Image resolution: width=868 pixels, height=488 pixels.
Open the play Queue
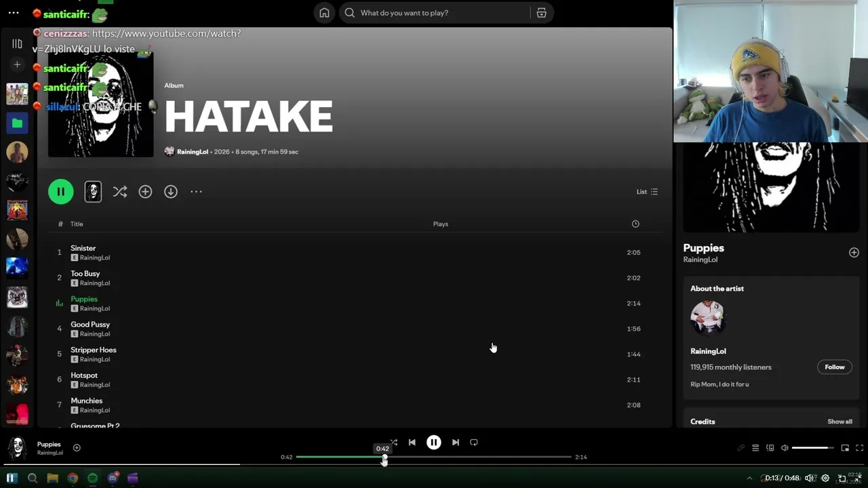(755, 448)
